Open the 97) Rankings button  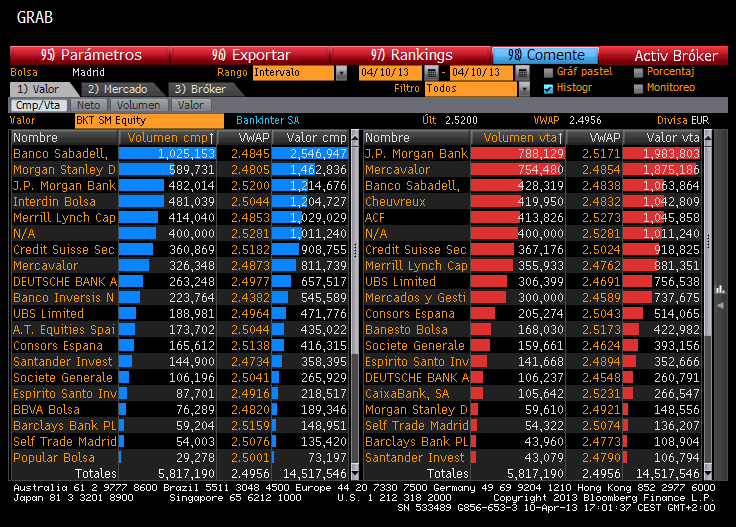(x=411, y=55)
